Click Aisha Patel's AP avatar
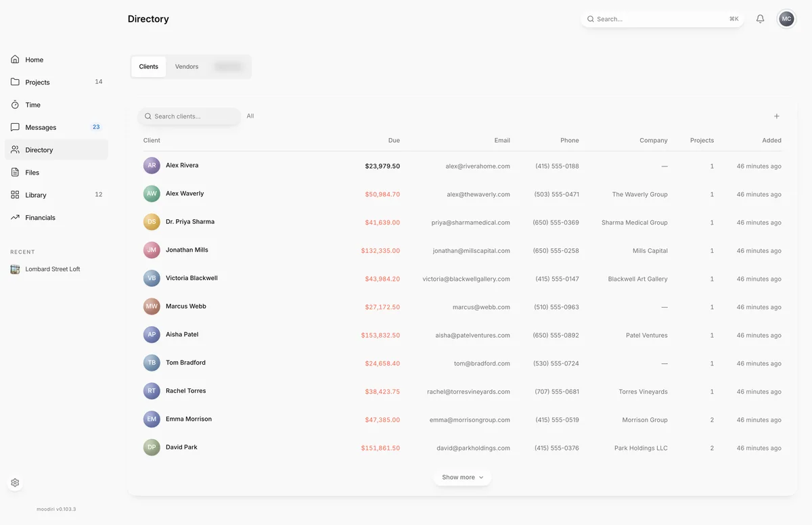This screenshot has height=525, width=812. pos(152,335)
